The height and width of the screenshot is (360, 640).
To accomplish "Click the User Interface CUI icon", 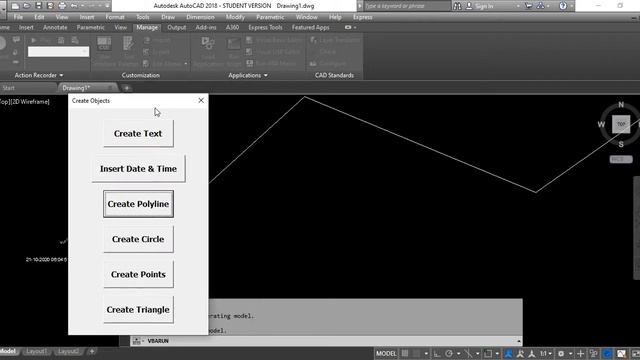I will 104,43.
